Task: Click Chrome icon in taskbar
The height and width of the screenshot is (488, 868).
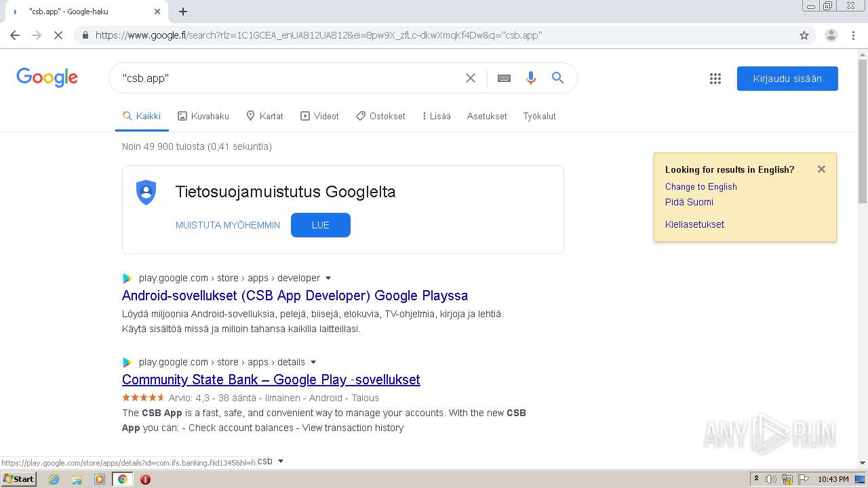Action: click(122, 479)
